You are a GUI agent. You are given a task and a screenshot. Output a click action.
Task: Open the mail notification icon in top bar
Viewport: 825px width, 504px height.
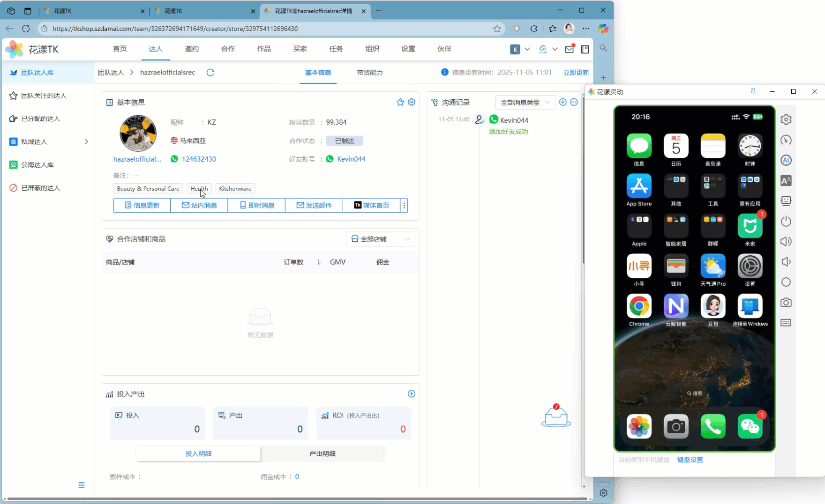tap(569, 49)
